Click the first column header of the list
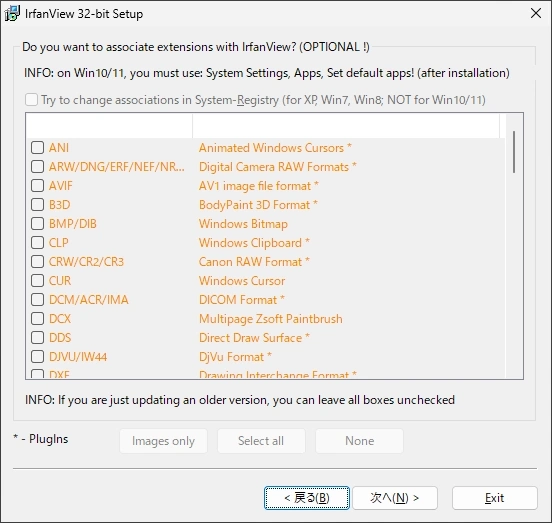The height and width of the screenshot is (523, 552). [x=109, y=126]
